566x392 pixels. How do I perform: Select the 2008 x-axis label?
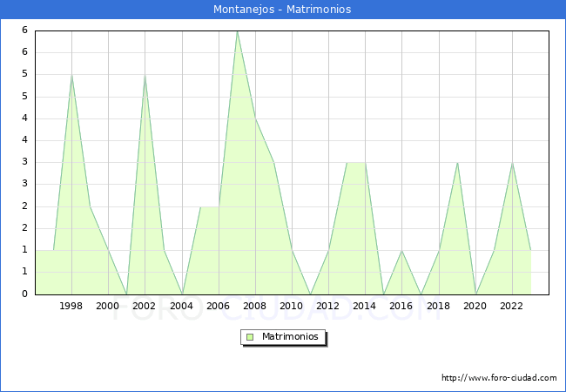pos(254,306)
